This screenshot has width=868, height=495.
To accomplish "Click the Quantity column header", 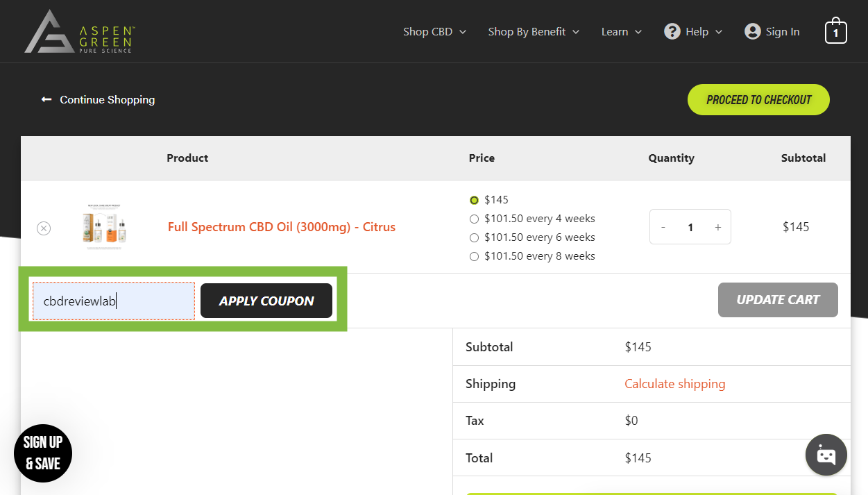I will click(x=671, y=158).
